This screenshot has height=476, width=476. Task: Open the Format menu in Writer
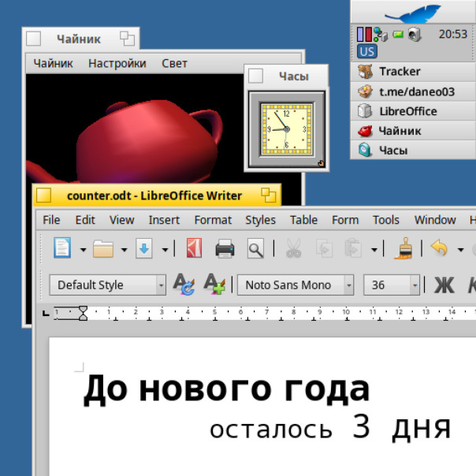tap(213, 220)
